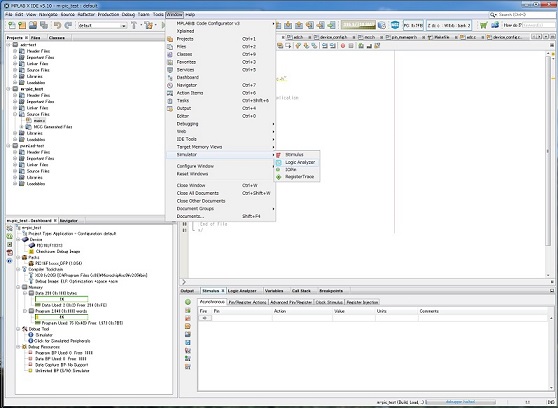This screenshot has height=408, width=558.
Task: Open the Build hammer dropdown arrow
Action: tap(141, 25)
